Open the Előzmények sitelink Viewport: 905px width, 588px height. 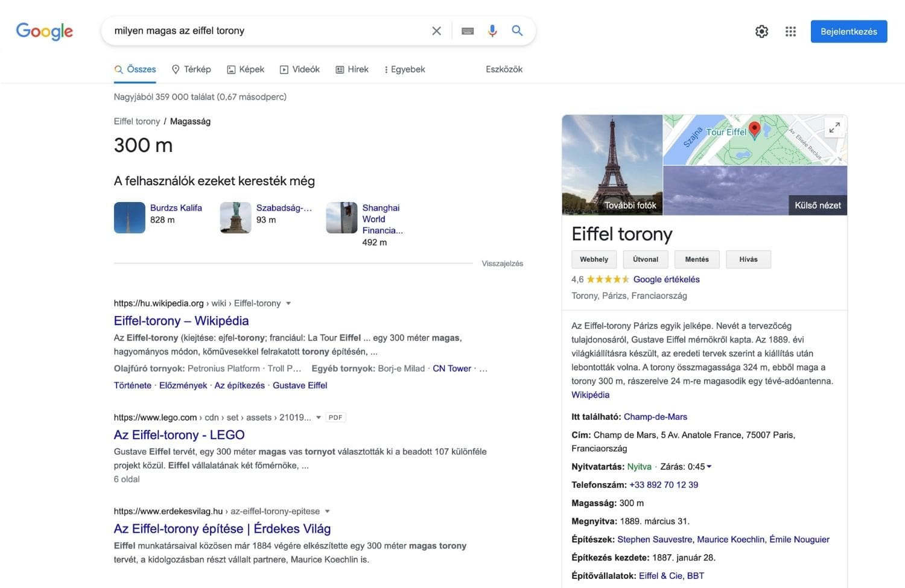(183, 385)
